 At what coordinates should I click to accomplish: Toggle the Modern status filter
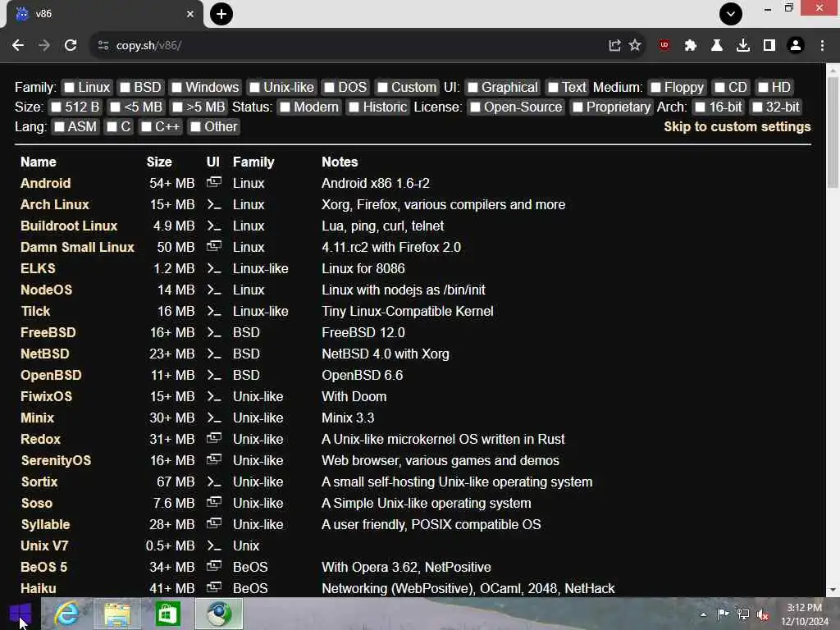click(285, 107)
